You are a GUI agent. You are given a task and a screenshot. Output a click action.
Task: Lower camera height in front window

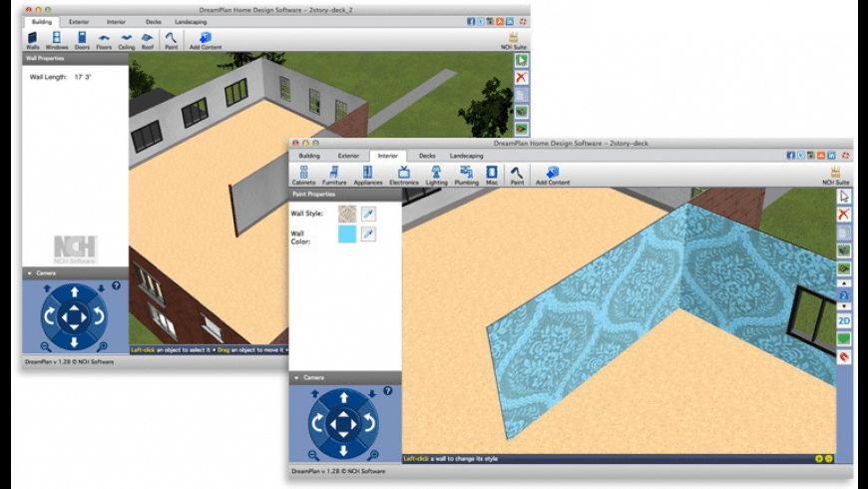[x=372, y=394]
